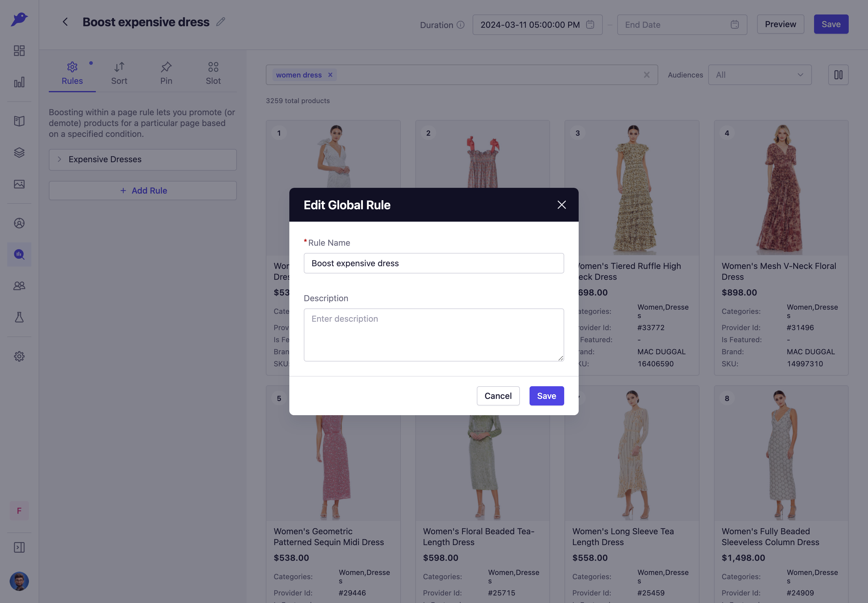
Task: Switch to the Slot tab
Action: click(x=213, y=74)
